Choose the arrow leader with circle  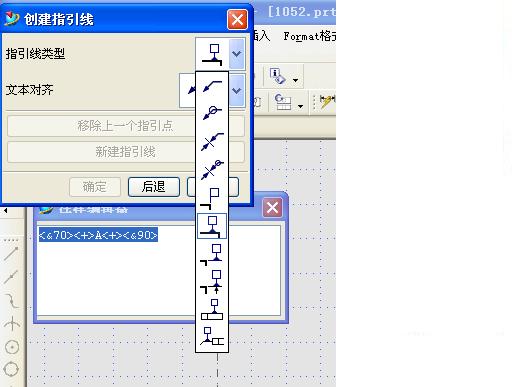click(x=212, y=113)
